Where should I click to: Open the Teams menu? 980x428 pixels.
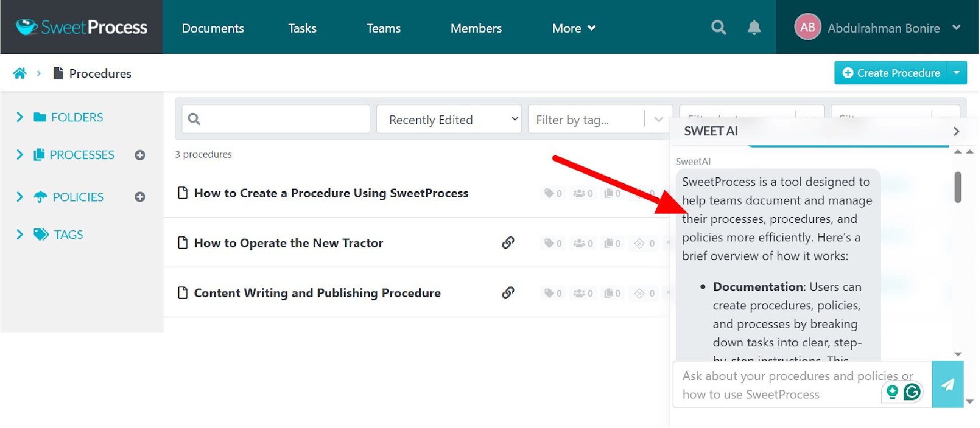(383, 28)
